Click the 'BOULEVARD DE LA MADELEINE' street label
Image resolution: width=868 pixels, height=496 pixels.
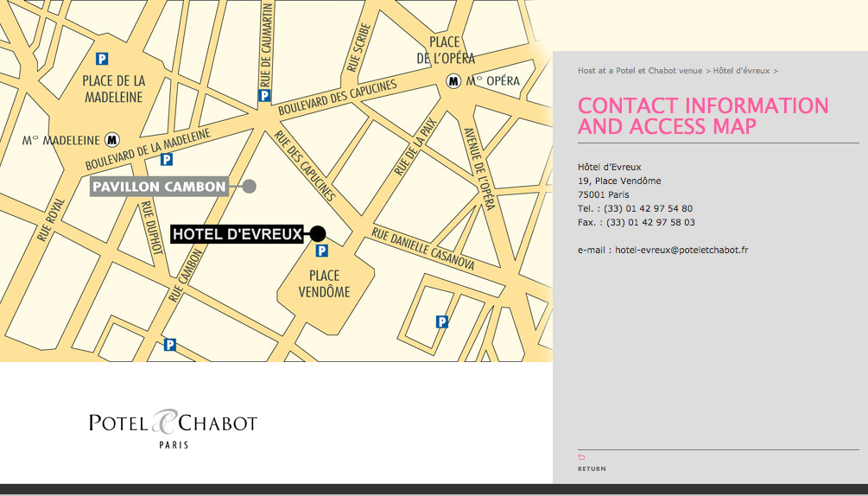149,149
